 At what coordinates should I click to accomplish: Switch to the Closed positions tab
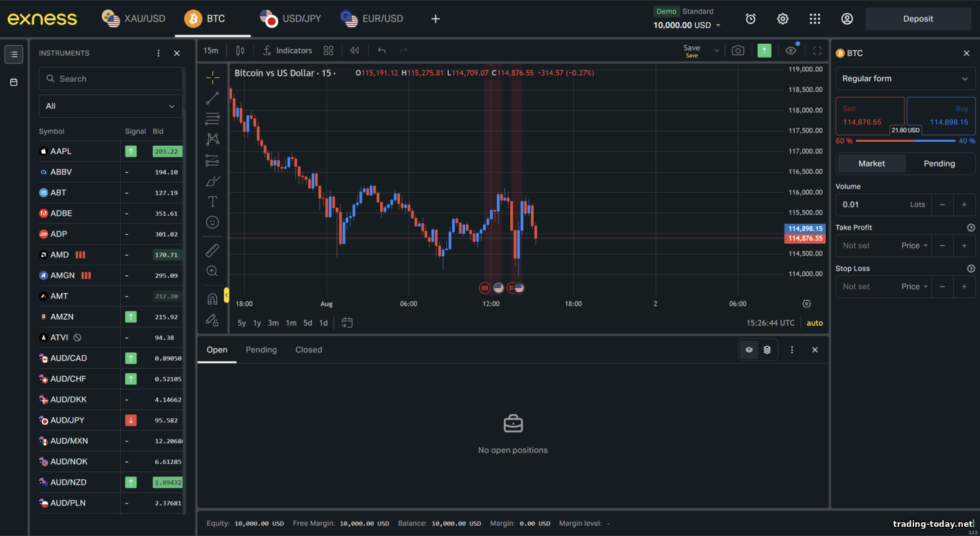coord(308,350)
